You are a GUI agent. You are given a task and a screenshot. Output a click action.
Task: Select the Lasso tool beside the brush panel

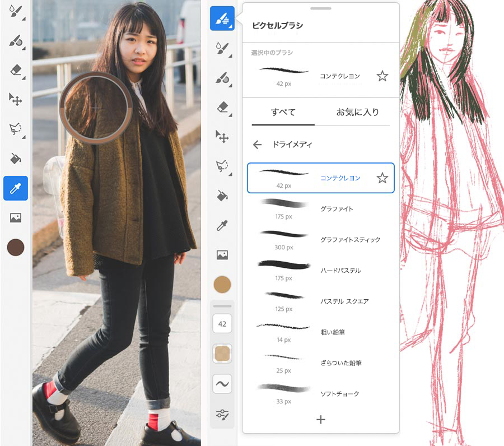coord(222,166)
